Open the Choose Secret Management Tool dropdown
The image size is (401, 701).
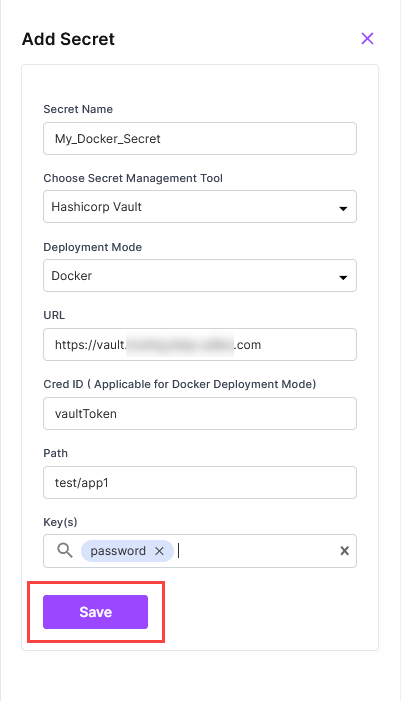point(200,207)
